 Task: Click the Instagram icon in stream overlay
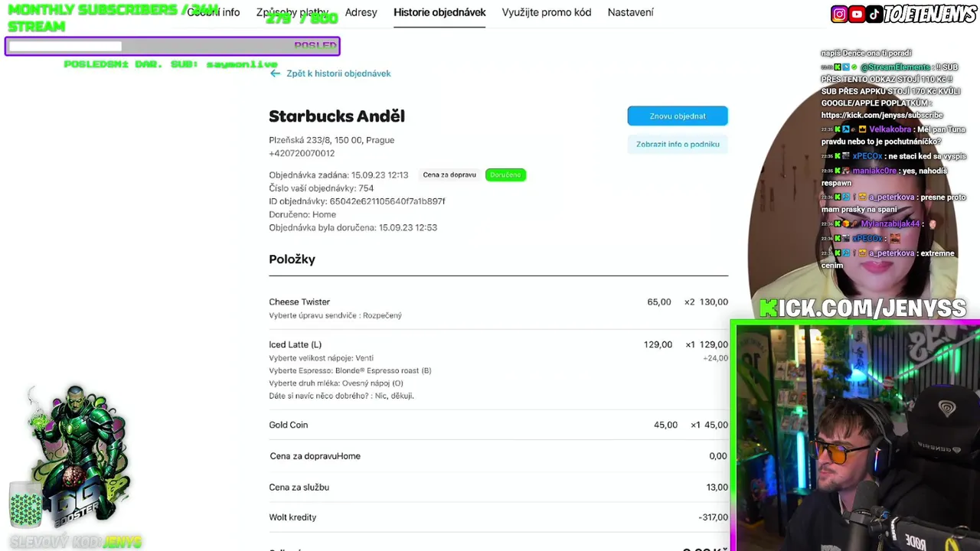pos(840,14)
